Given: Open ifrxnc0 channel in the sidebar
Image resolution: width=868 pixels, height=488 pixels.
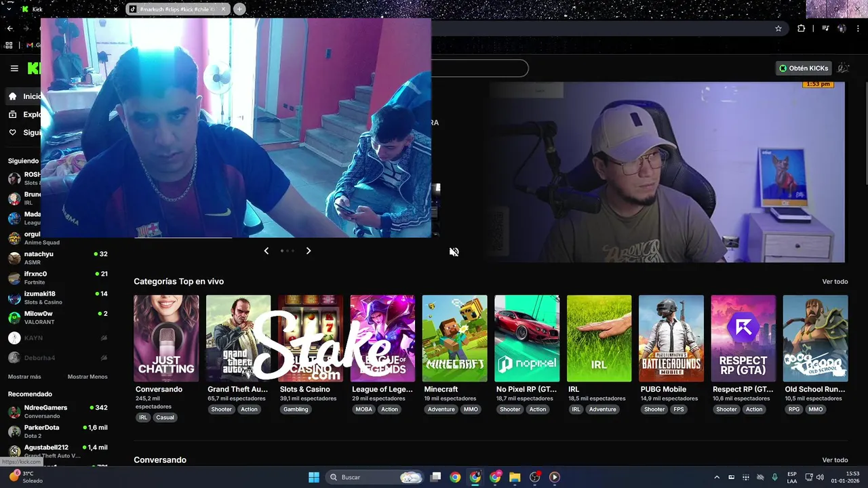Looking at the screenshot, I should coord(58,277).
